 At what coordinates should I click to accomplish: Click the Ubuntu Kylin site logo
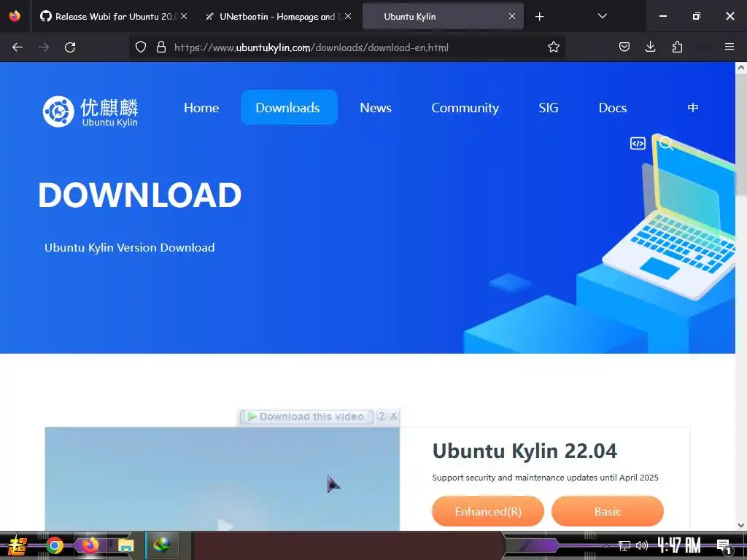(x=90, y=112)
